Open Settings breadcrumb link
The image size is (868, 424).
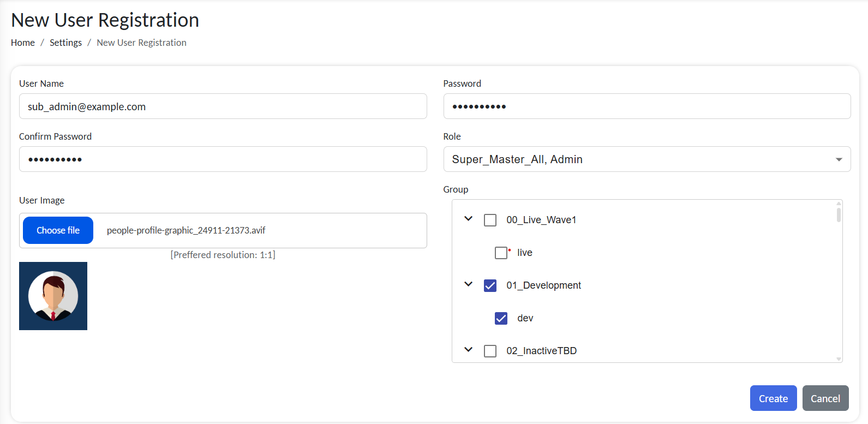coord(65,43)
